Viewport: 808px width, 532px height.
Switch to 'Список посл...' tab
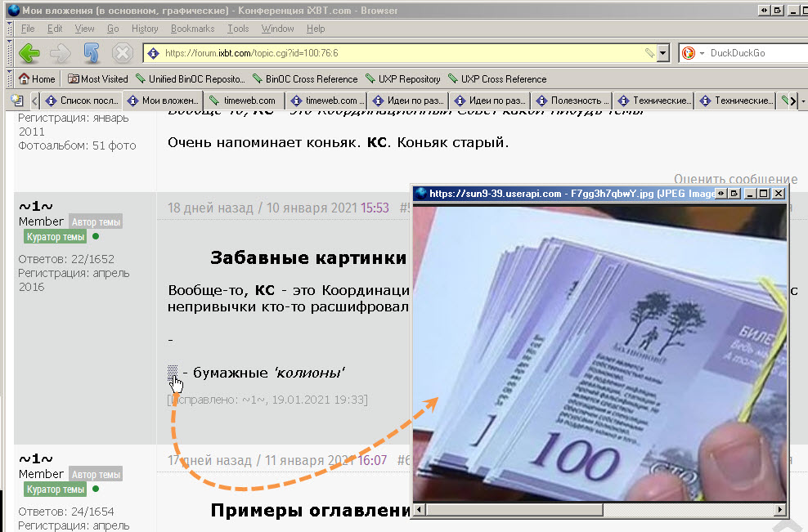(82, 101)
